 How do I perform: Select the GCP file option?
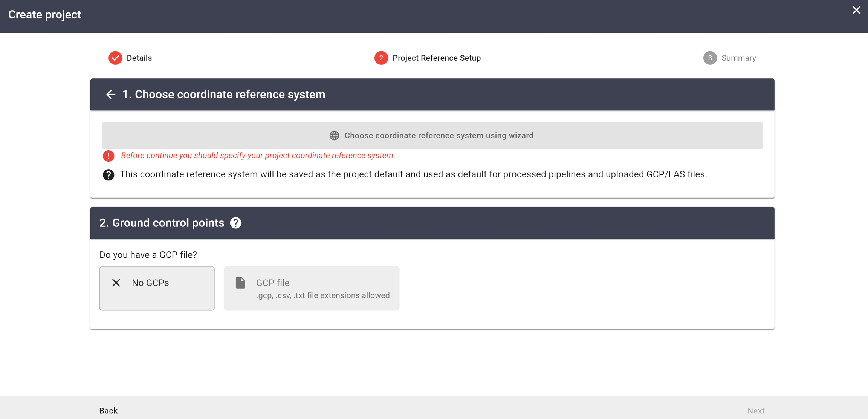coord(312,289)
